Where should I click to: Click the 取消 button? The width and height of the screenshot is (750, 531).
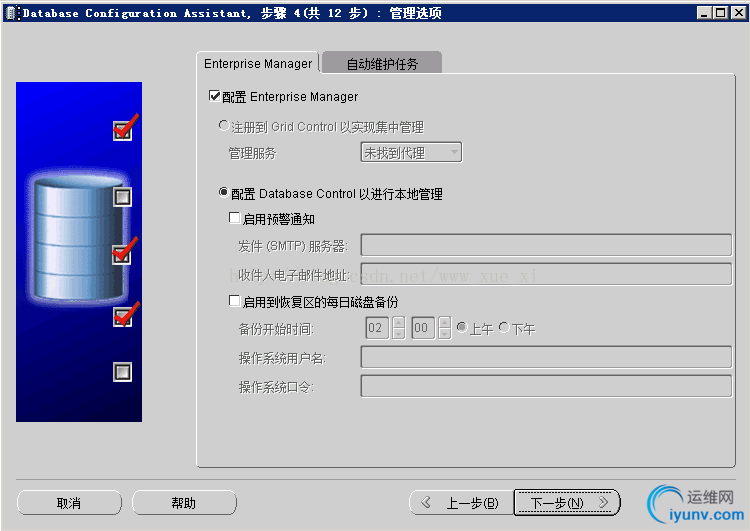69,503
